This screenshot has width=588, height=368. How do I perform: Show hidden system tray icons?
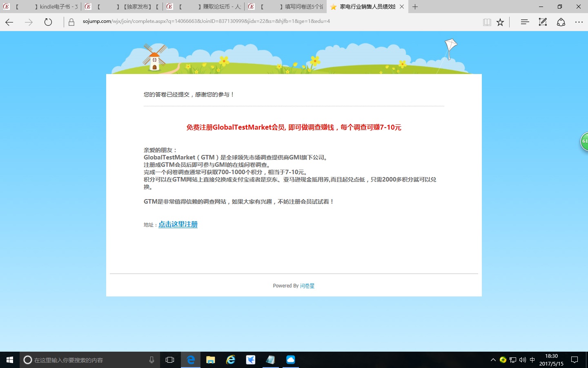coord(493,360)
